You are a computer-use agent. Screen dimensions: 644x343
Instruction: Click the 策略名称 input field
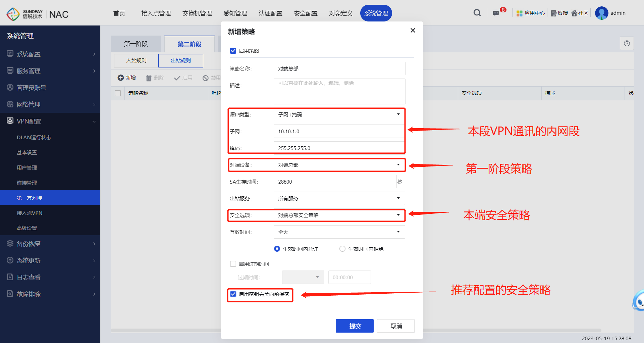click(339, 68)
